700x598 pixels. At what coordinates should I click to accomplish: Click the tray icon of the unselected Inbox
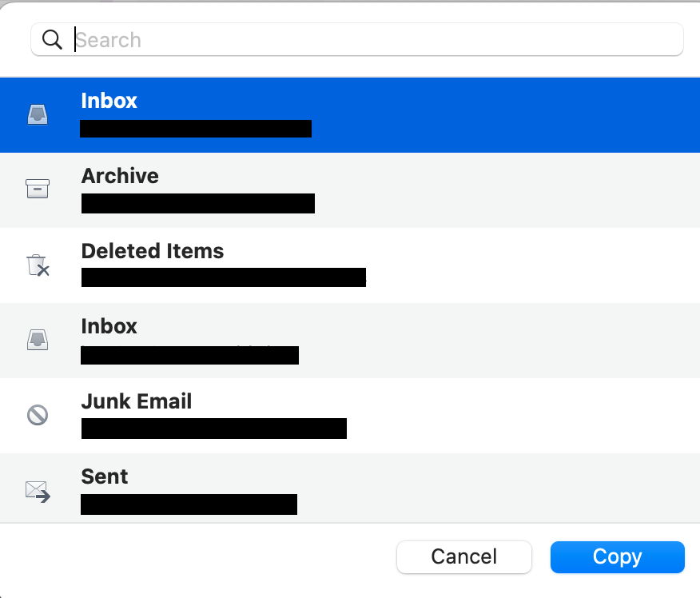point(38,340)
